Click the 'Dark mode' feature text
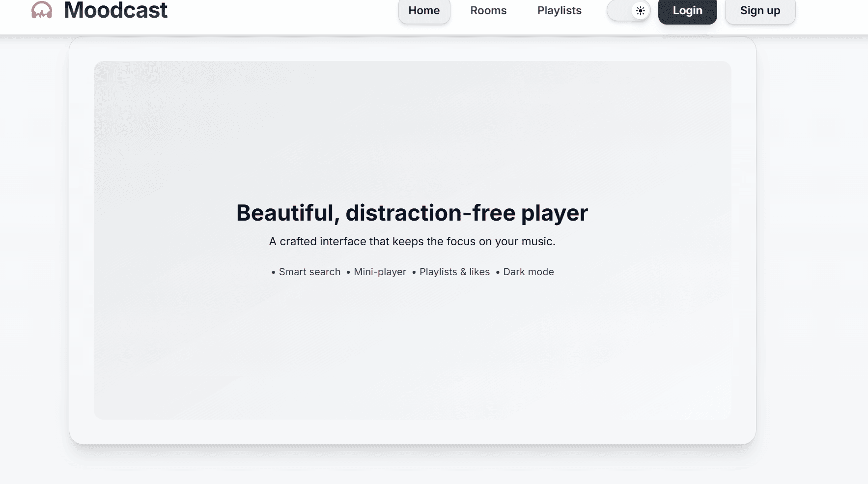Image resolution: width=868 pixels, height=484 pixels. coord(529,272)
